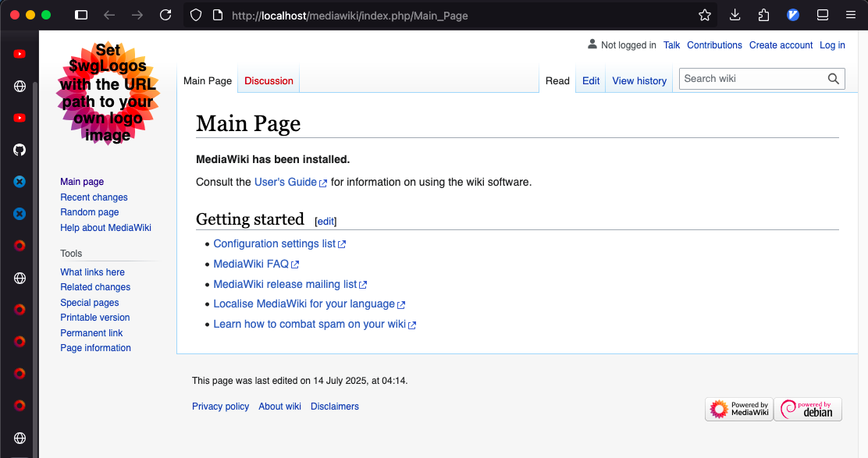Open the Privacy policy footer link
This screenshot has width=868, height=458.
point(220,407)
